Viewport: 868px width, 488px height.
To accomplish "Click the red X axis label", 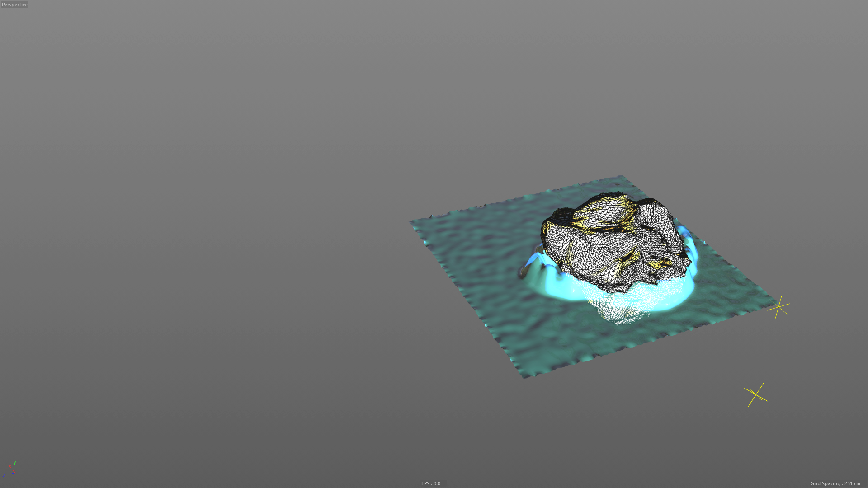I will point(9,466).
